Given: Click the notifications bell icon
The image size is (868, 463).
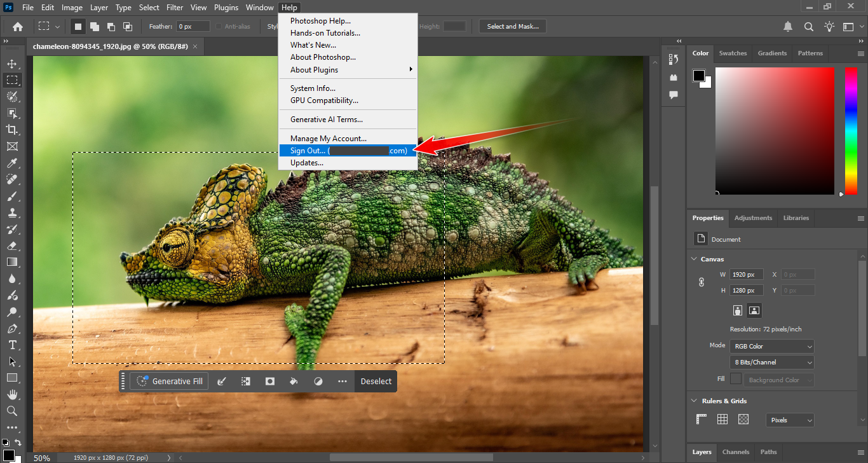Looking at the screenshot, I should 788,27.
